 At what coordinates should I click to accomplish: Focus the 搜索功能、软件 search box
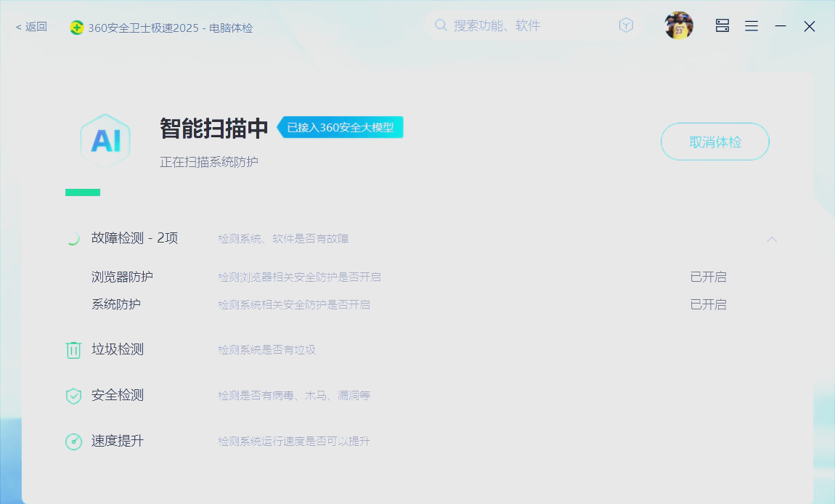click(531, 25)
